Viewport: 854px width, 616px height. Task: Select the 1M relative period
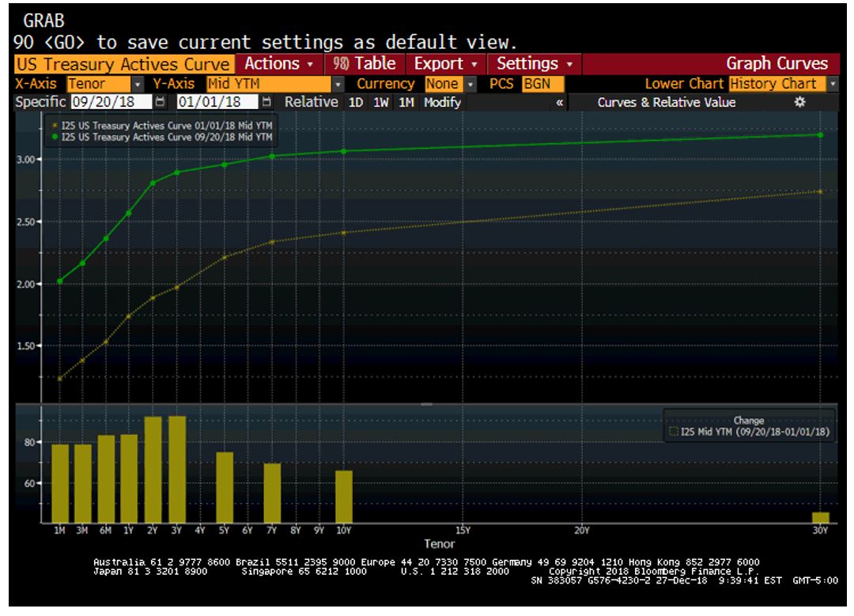pyautogui.click(x=406, y=102)
